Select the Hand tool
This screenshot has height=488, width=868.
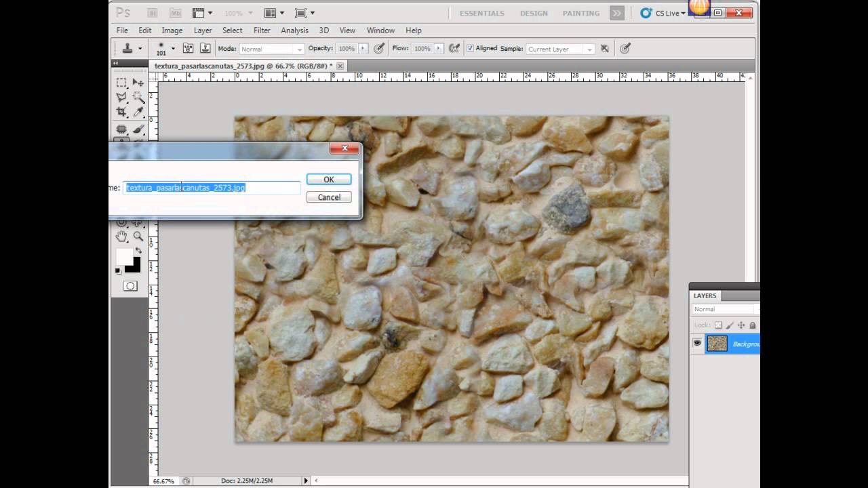coord(121,236)
